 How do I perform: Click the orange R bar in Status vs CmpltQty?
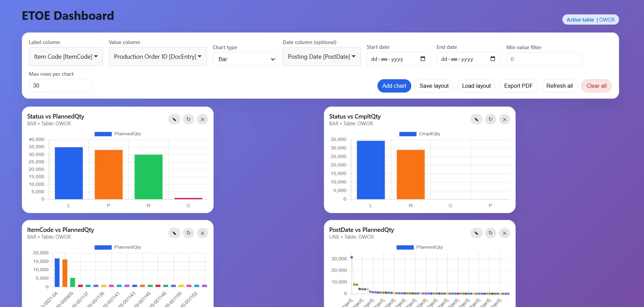pyautogui.click(x=411, y=175)
